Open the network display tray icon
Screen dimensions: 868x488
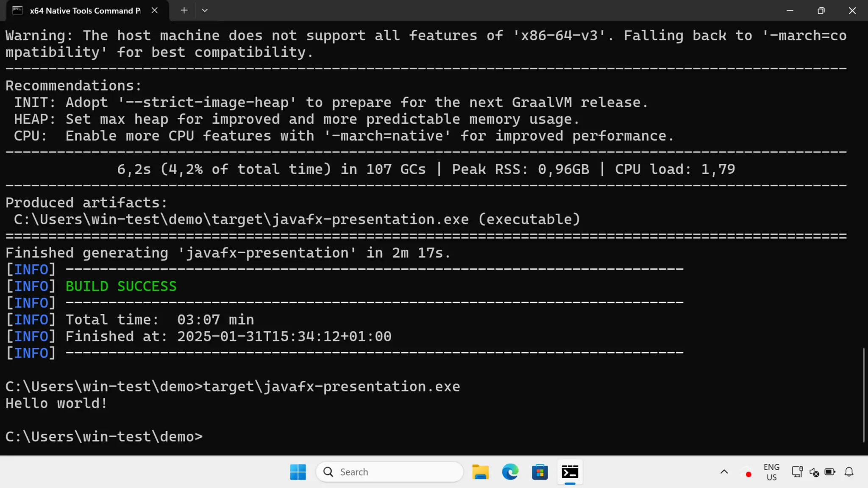(x=797, y=472)
